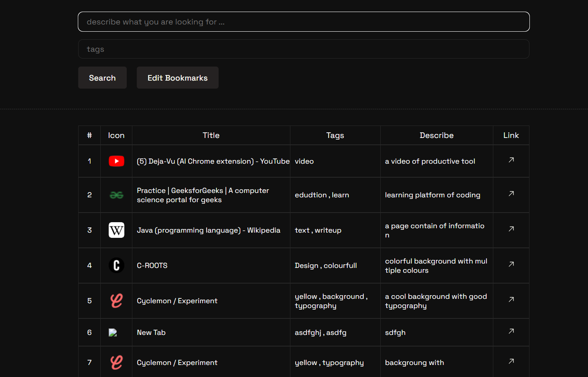Click the broken image icon for New Tab

[x=113, y=332]
